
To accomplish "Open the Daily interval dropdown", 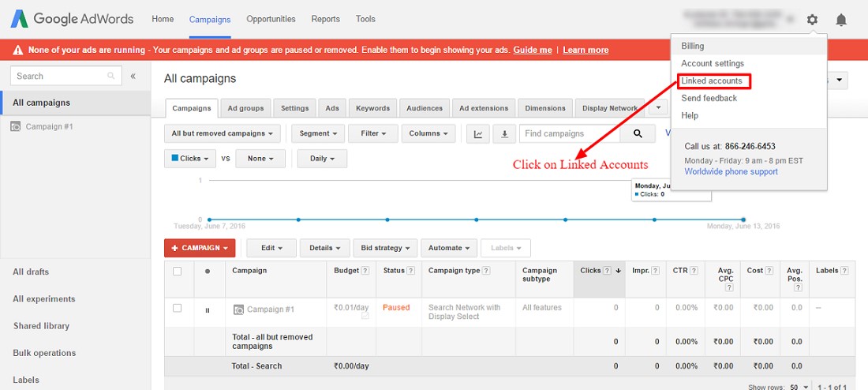I will point(322,159).
